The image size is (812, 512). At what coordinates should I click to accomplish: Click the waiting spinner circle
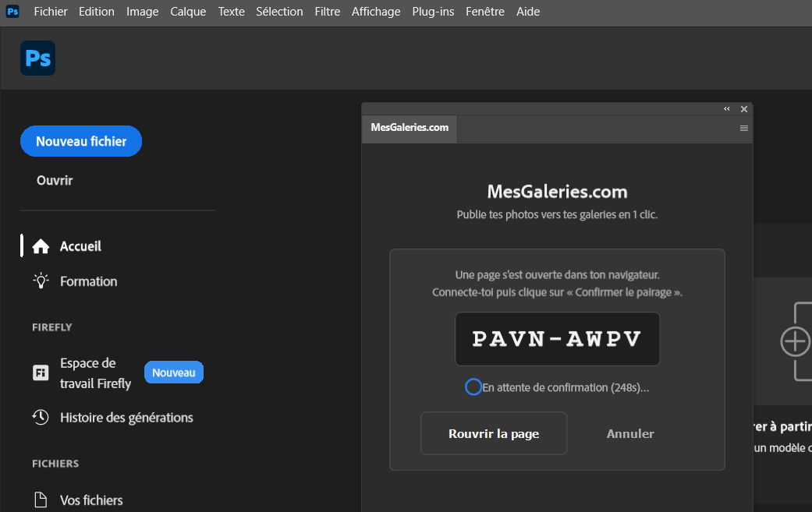coord(473,387)
